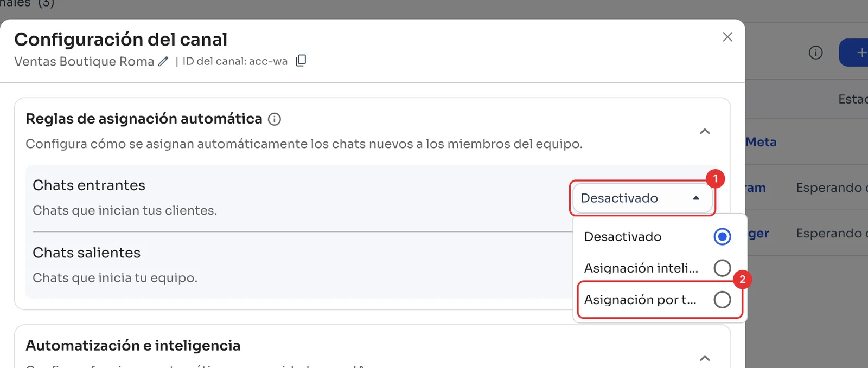Edit the channel name Ventas Boutique Roma
The width and height of the screenshot is (868, 368).
(x=163, y=61)
